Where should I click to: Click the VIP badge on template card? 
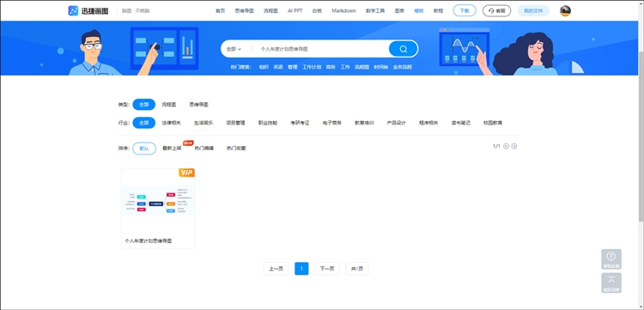point(186,173)
